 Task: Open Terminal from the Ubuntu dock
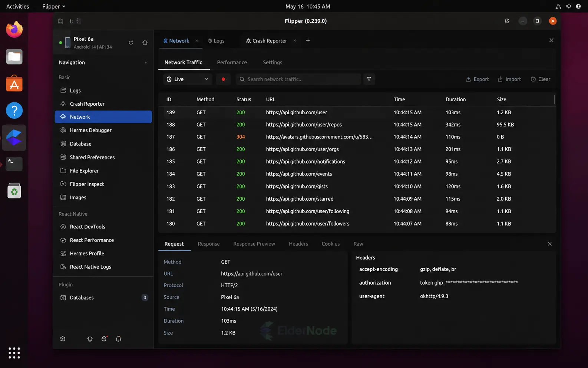click(x=14, y=164)
